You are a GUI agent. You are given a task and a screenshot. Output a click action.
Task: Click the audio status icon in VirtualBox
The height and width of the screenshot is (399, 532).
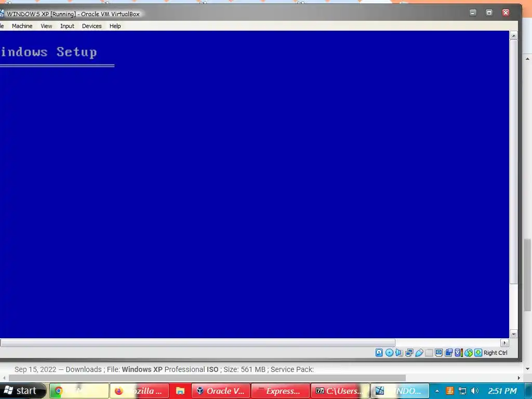(x=399, y=353)
